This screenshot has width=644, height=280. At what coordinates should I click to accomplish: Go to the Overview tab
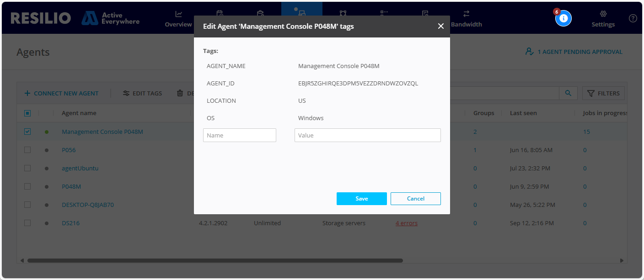point(178,19)
